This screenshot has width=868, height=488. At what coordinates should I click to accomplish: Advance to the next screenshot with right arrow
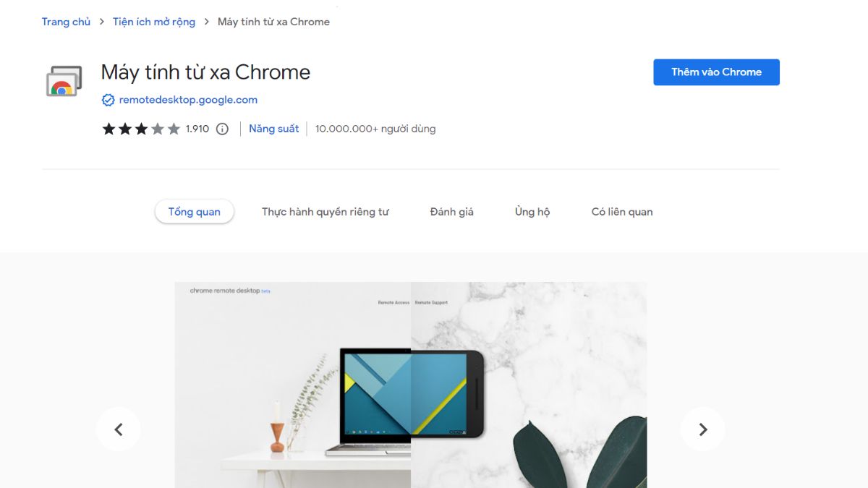(702, 429)
